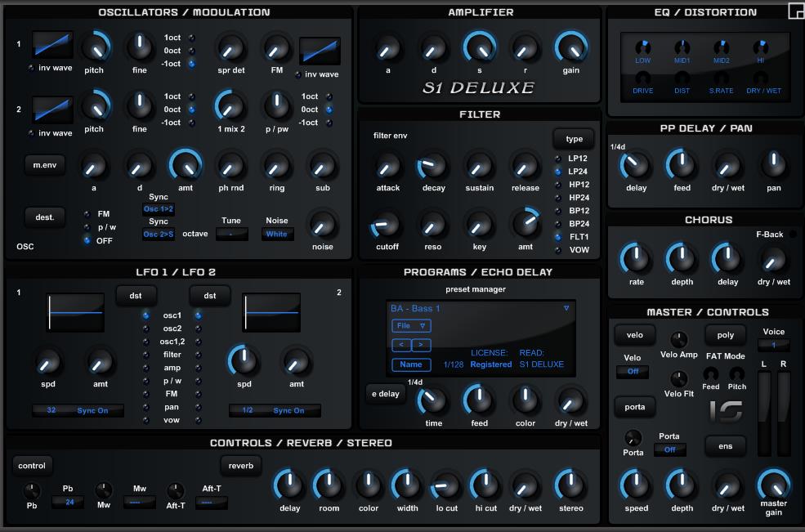Toggle inv wave for oscillator 2
The height and width of the screenshot is (532, 805).
[31, 133]
